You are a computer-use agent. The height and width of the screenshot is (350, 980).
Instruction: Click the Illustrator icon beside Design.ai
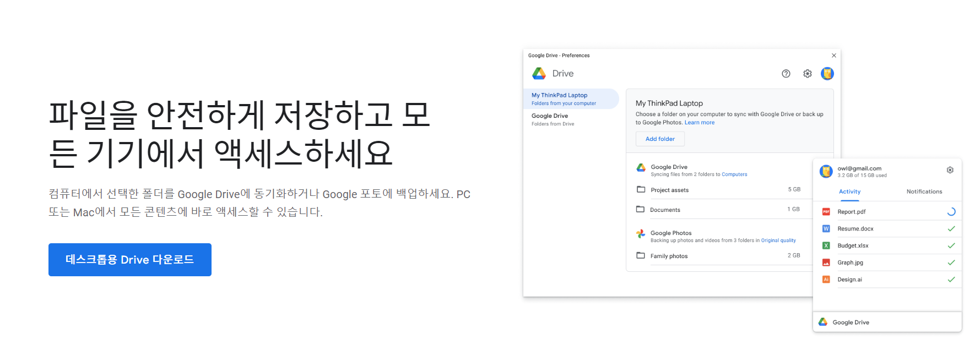[826, 280]
